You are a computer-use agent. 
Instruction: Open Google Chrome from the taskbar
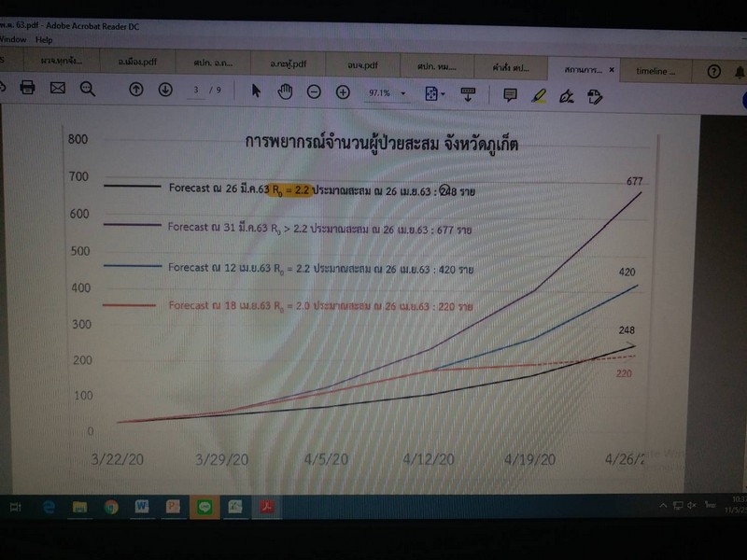click(110, 507)
